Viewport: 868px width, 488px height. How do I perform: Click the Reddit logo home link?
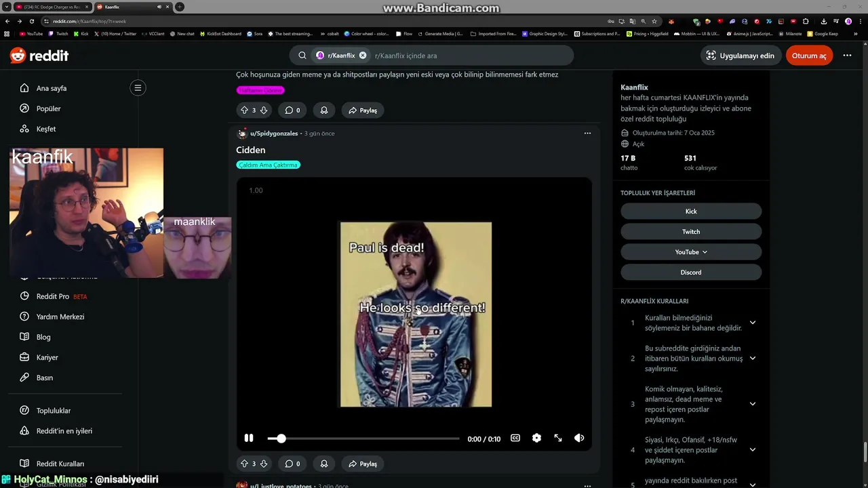click(x=39, y=56)
